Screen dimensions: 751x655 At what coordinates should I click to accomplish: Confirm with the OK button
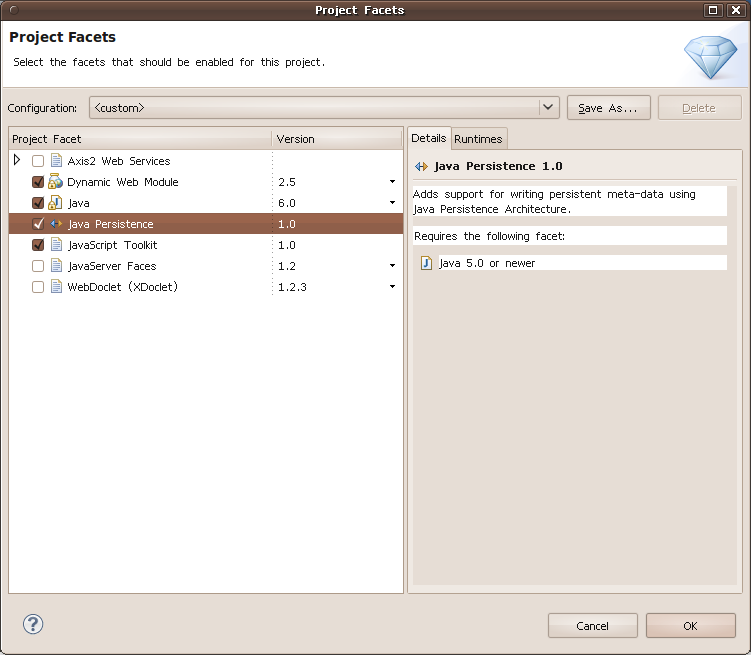coord(690,626)
